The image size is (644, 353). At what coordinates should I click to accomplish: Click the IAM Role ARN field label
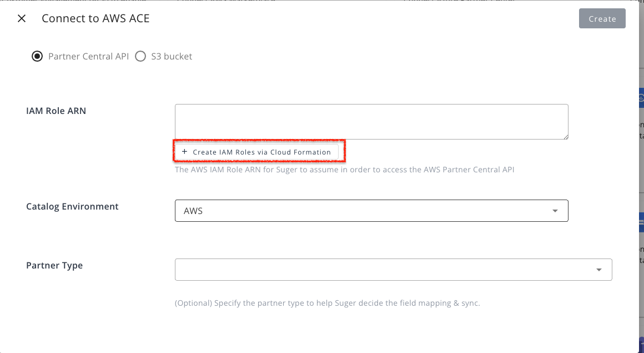tap(56, 111)
